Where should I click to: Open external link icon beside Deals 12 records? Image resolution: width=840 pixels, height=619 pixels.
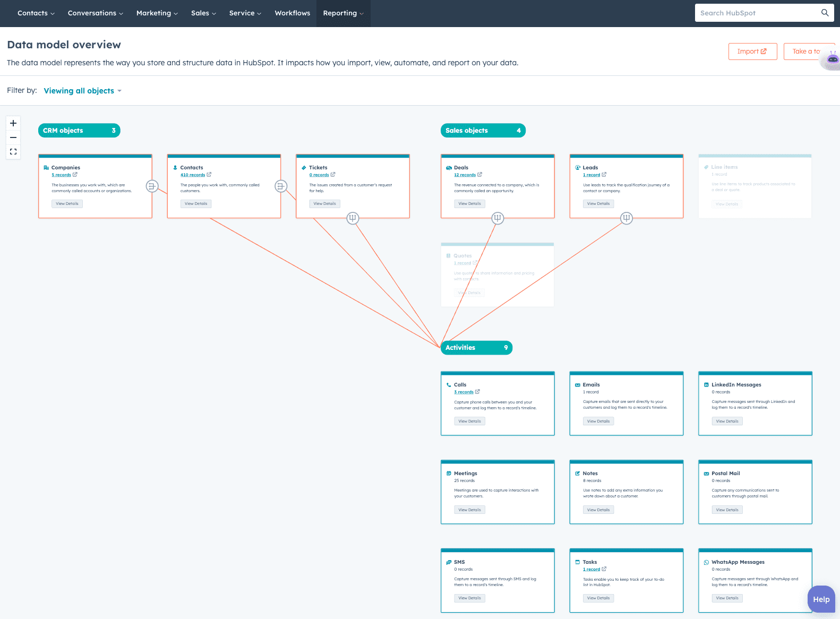480,175
